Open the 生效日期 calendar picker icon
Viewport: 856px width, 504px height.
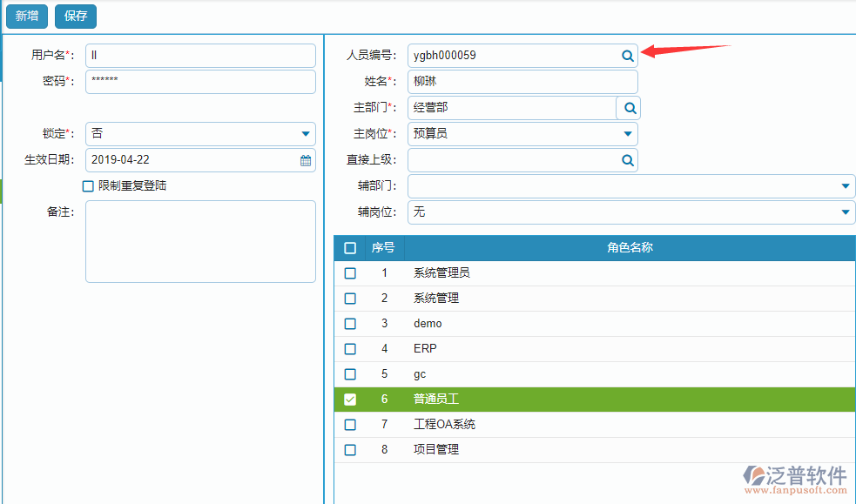point(305,159)
